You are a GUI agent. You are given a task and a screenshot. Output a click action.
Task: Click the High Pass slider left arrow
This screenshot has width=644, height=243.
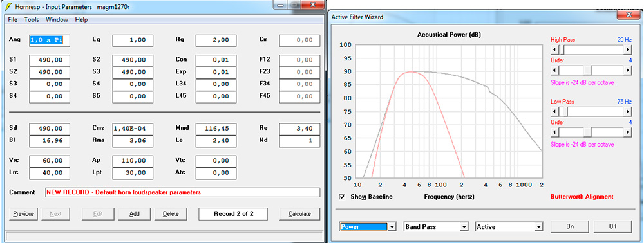[x=554, y=50]
